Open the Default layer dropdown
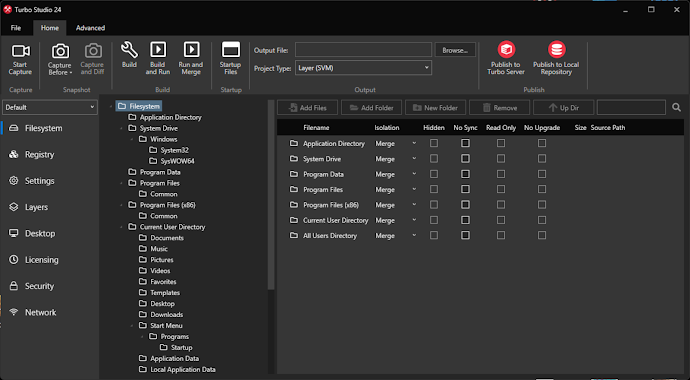 [50, 107]
